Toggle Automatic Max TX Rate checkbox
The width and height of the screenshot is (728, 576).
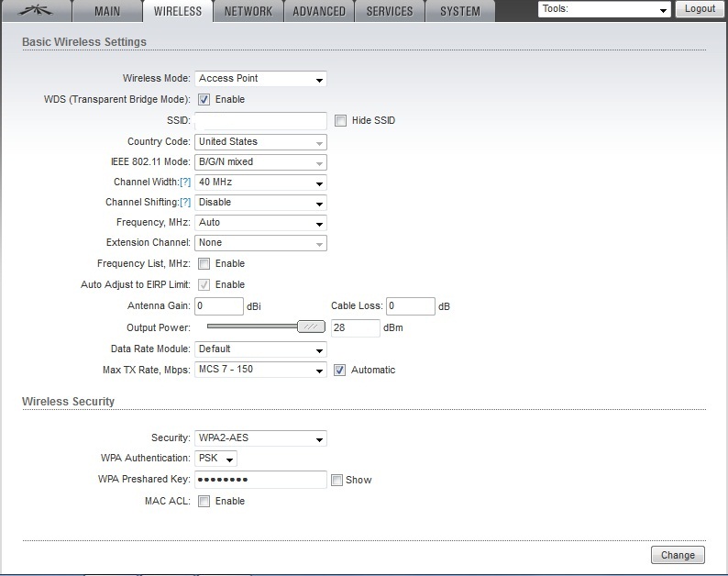click(340, 371)
